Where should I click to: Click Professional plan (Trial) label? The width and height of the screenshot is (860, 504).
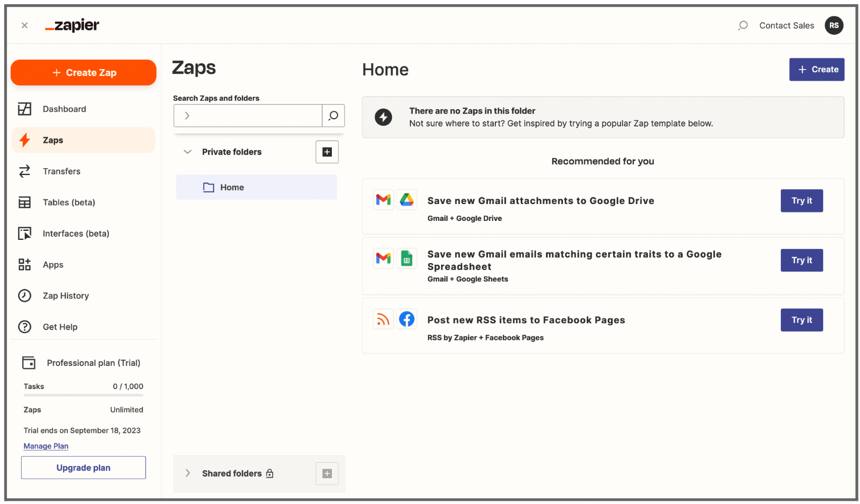click(93, 363)
